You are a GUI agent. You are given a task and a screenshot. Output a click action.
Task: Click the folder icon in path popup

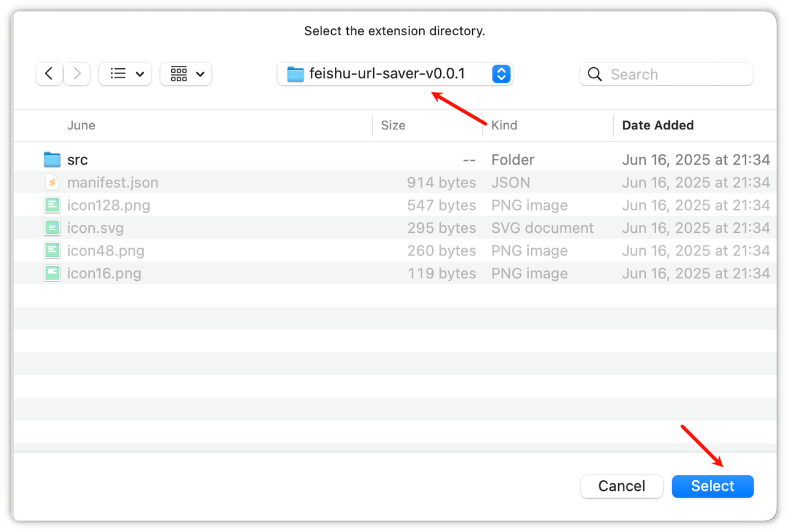click(x=296, y=75)
